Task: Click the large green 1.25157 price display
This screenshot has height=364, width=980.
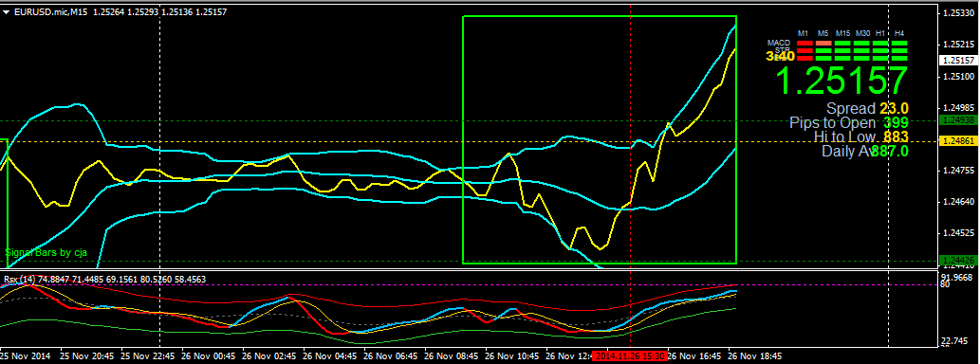Action: pos(841,81)
